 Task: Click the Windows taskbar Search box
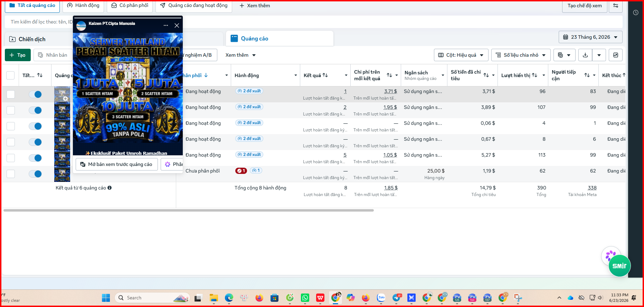click(x=152, y=298)
